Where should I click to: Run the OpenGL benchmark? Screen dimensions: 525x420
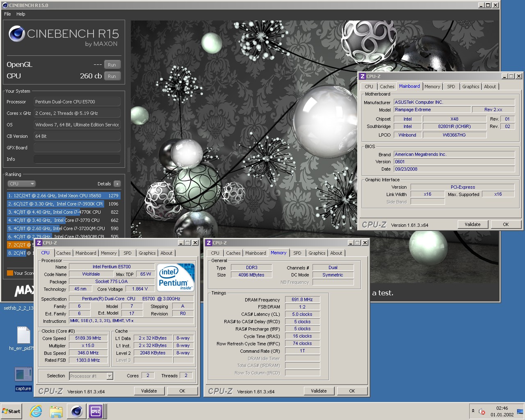click(x=112, y=65)
